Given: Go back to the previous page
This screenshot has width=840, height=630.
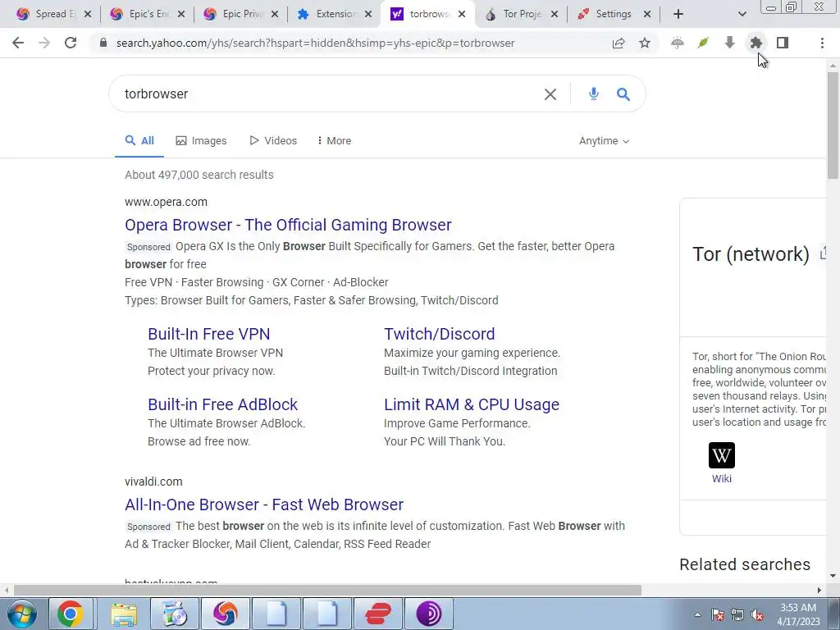Looking at the screenshot, I should click(x=18, y=43).
